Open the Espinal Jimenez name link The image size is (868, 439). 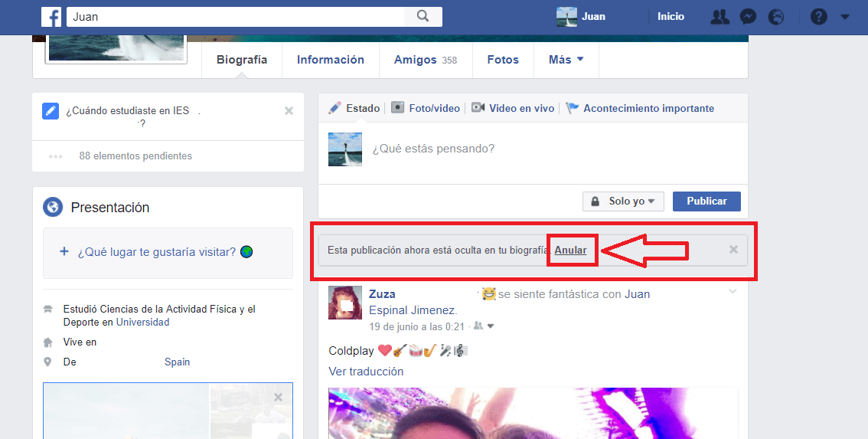(413, 310)
